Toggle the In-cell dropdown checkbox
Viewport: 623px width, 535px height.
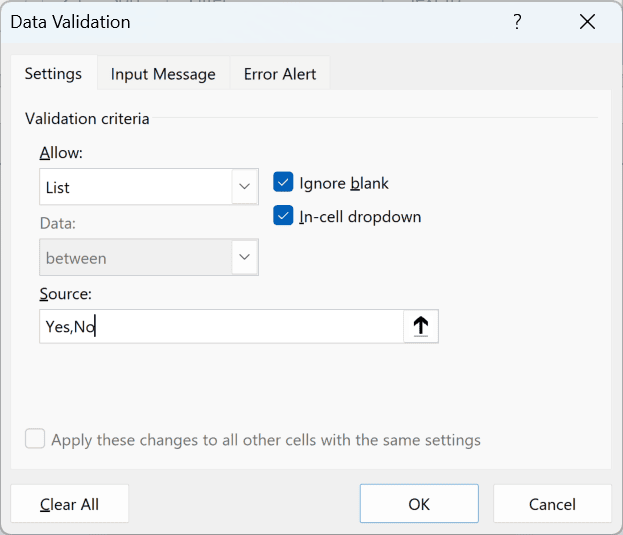pos(283,216)
